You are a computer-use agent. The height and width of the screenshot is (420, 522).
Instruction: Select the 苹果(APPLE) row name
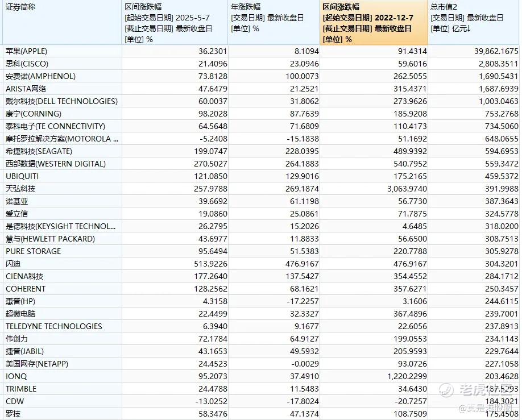27,51
